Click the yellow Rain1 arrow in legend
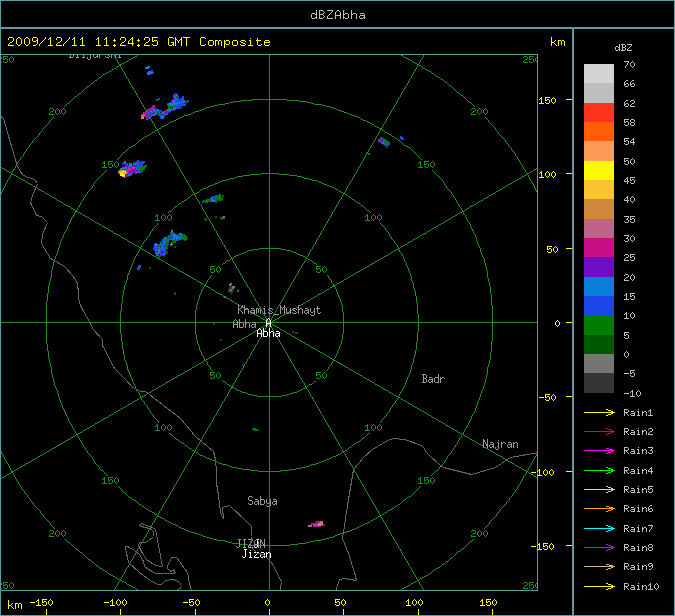This screenshot has height=616, width=675. [599, 412]
